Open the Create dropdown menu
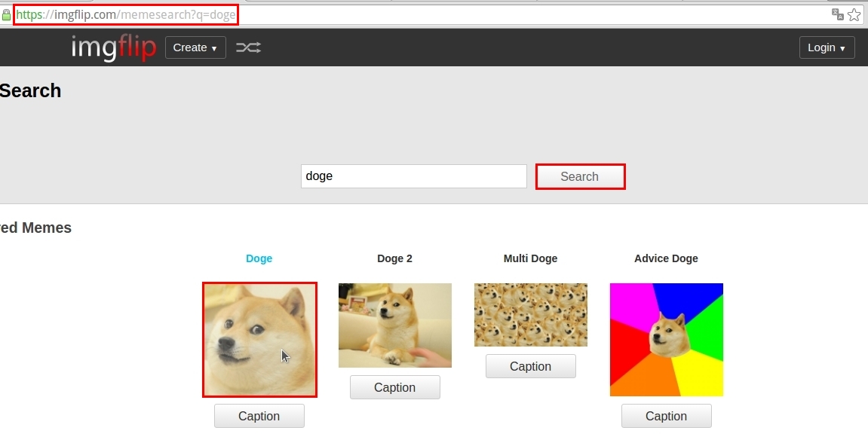 [195, 47]
